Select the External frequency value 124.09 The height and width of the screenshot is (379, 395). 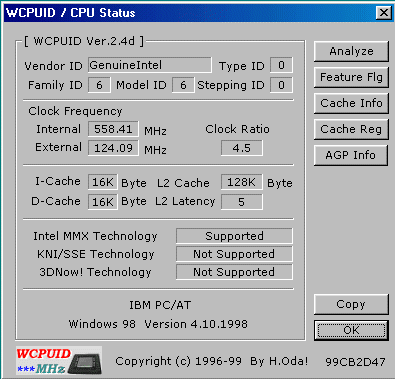(x=113, y=148)
